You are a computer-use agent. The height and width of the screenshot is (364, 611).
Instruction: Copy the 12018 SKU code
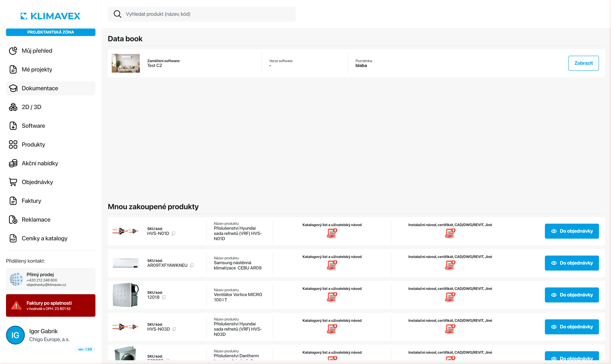pos(164,297)
